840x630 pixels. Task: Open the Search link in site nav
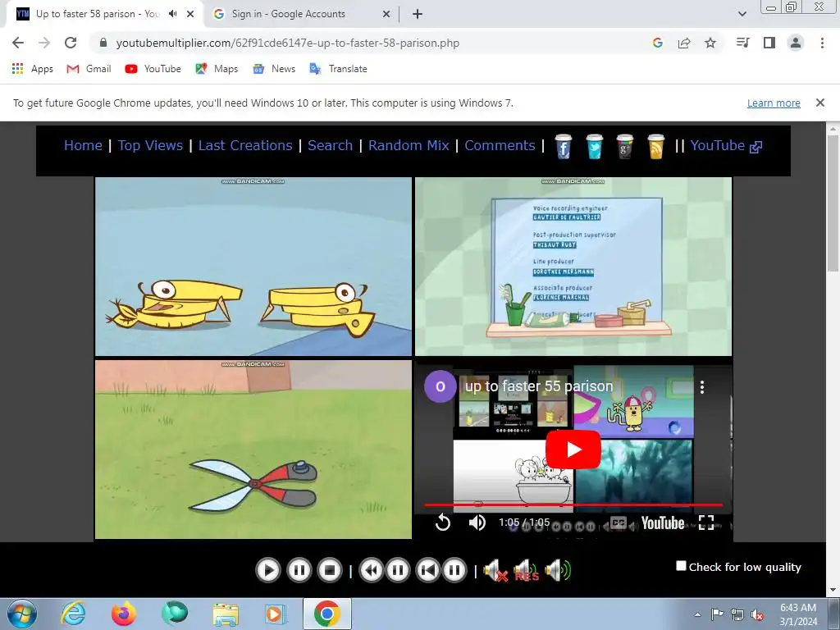pyautogui.click(x=330, y=145)
